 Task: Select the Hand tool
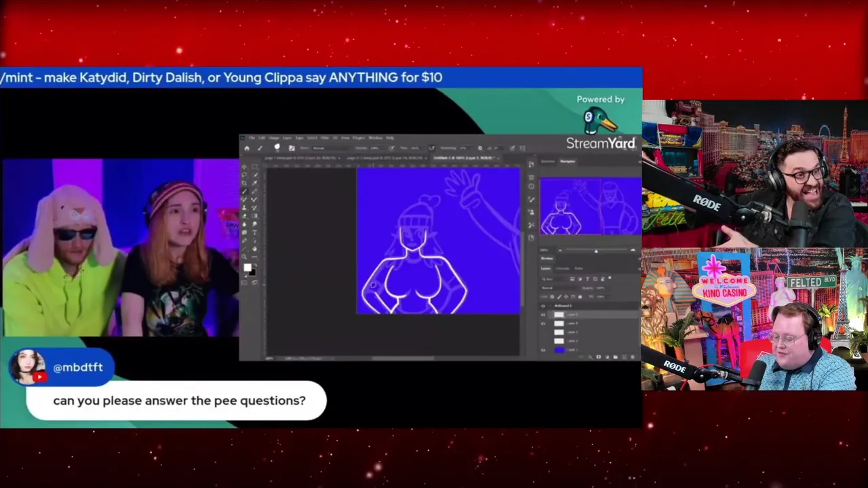click(x=254, y=249)
